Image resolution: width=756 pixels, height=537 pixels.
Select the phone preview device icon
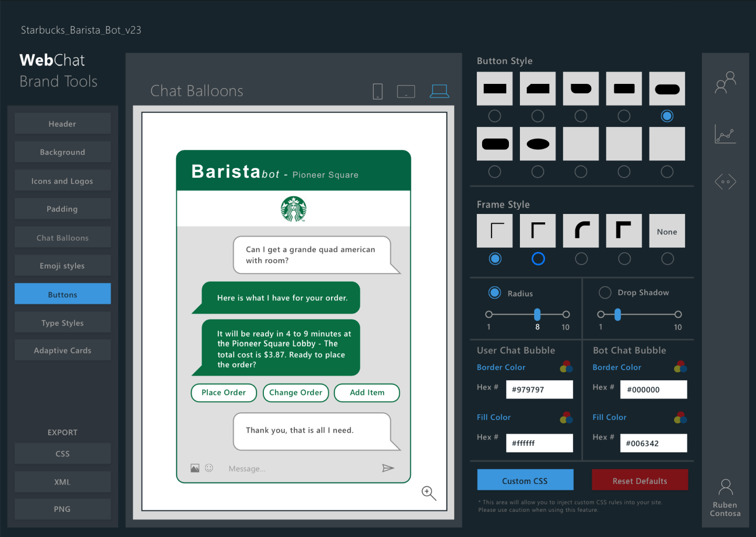(378, 91)
